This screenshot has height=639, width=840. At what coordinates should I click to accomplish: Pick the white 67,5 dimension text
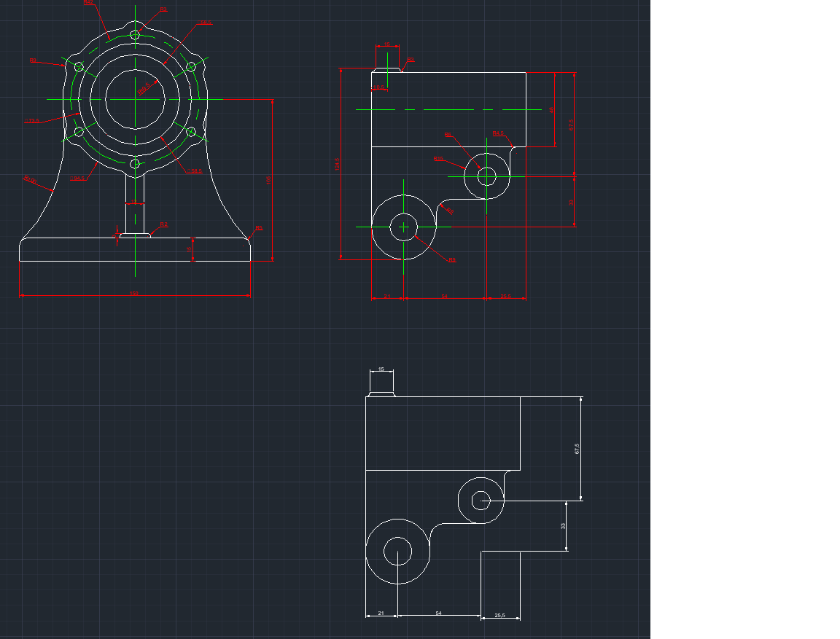click(577, 449)
